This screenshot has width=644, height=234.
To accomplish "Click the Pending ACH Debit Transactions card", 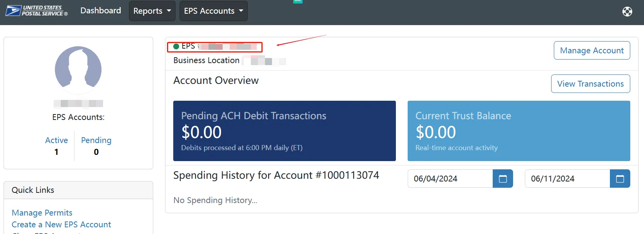I will point(284,131).
